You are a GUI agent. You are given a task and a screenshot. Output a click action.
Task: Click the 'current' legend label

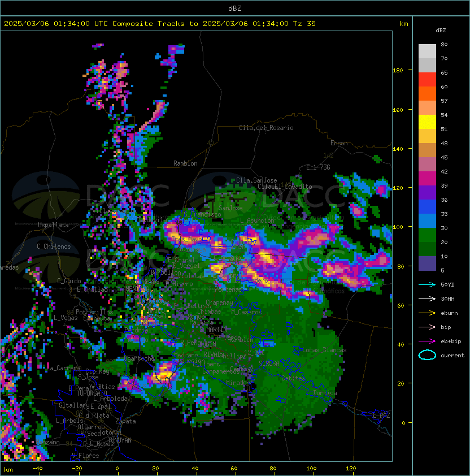click(x=452, y=356)
